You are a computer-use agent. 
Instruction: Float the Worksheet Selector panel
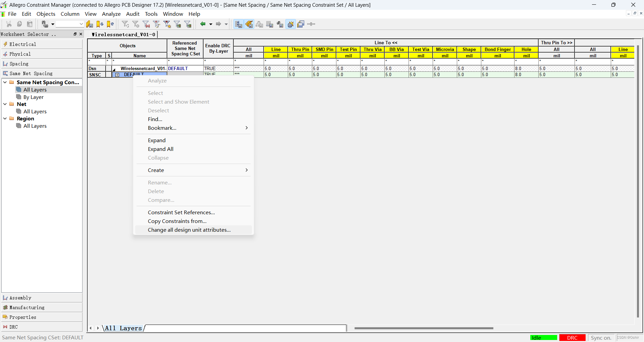75,34
